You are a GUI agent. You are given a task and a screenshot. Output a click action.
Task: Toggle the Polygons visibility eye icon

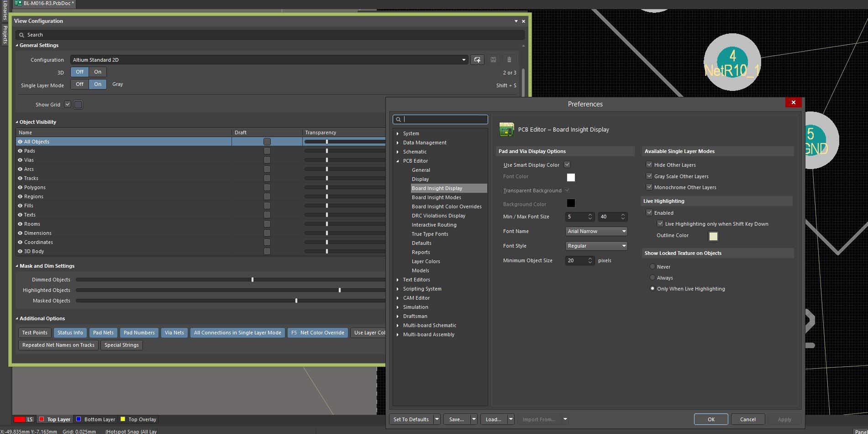click(20, 187)
